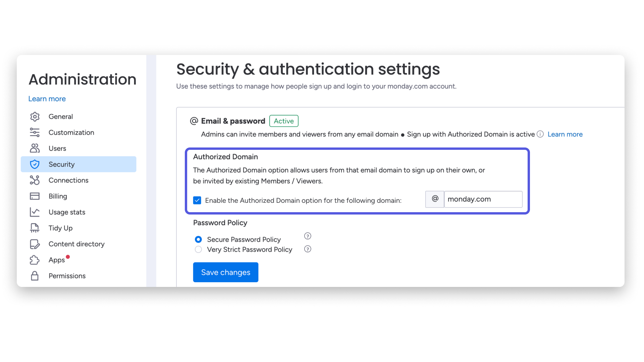
Task: Select the Very Strict Password Policy option
Action: tap(198, 249)
